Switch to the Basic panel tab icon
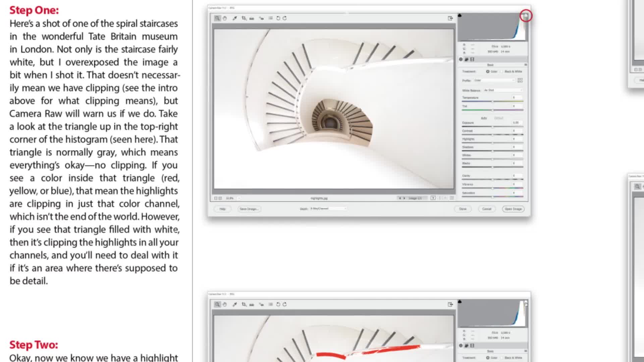 point(461,60)
